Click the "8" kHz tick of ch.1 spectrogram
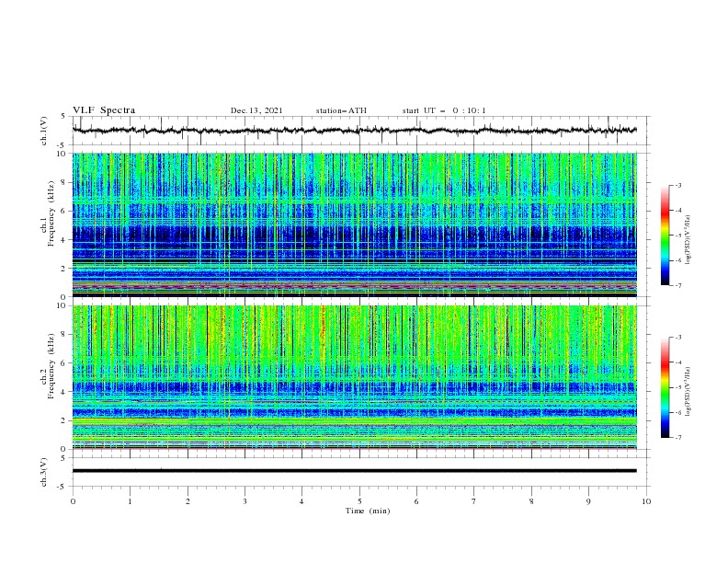Viewport: 728px width, 563px height. [63, 182]
